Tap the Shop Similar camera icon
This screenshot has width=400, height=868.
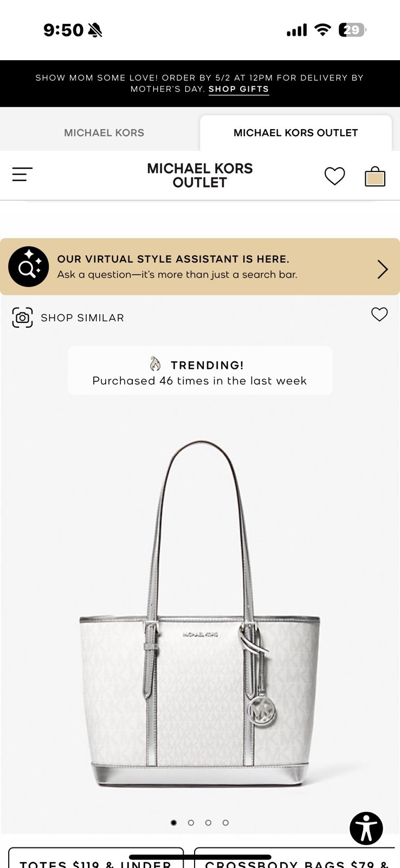point(23,317)
